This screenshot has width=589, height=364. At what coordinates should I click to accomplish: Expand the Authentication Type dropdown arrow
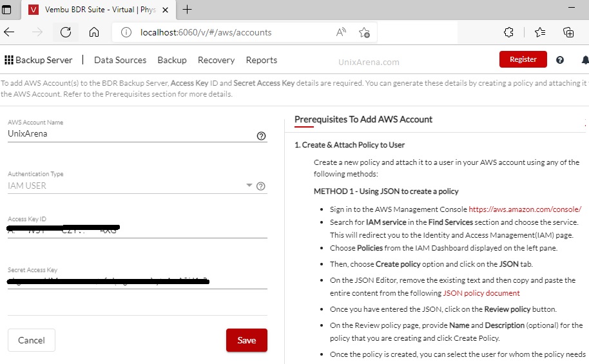tap(249, 185)
